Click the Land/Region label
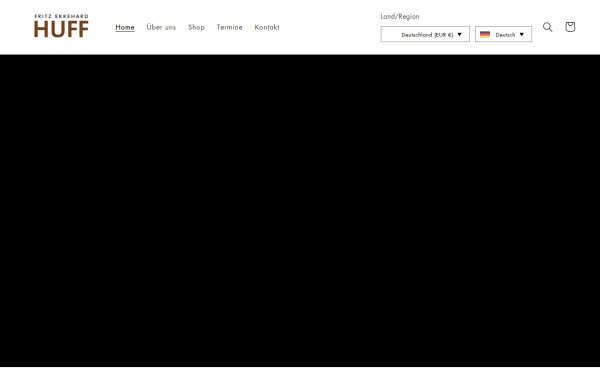 [x=400, y=16]
